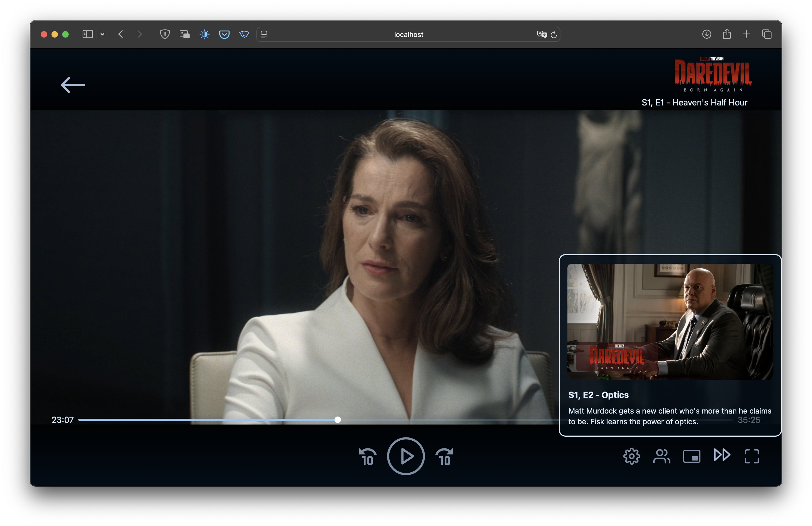The height and width of the screenshot is (526, 812).
Task: Open a new tab
Action: coord(747,34)
